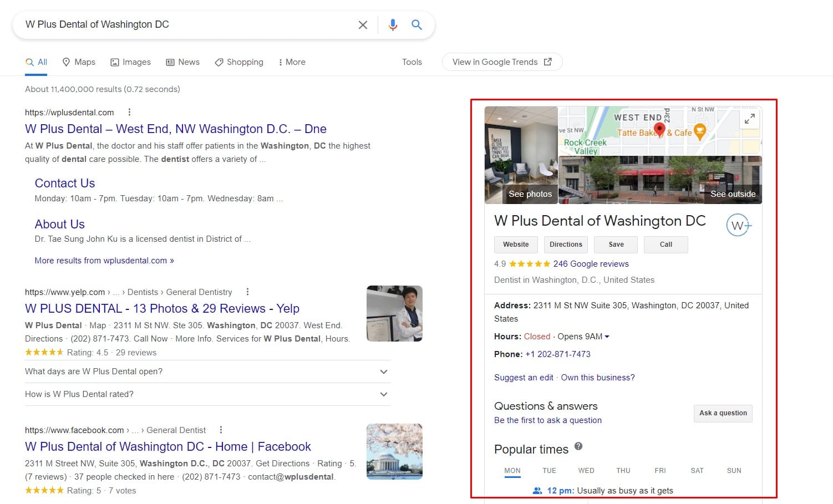Expand the map using the fullscreen arrows icon
This screenshot has height=504, width=833.
749,119
